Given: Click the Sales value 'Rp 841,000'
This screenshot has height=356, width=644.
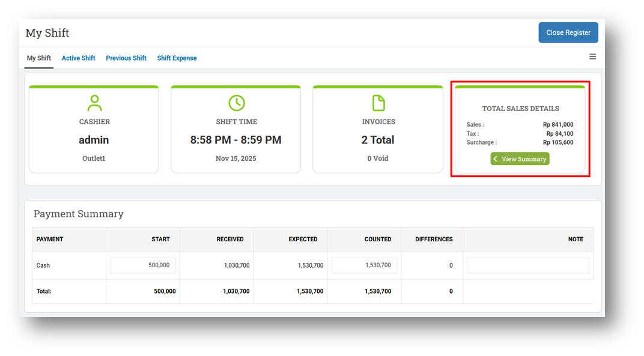Looking at the screenshot, I should click(558, 124).
